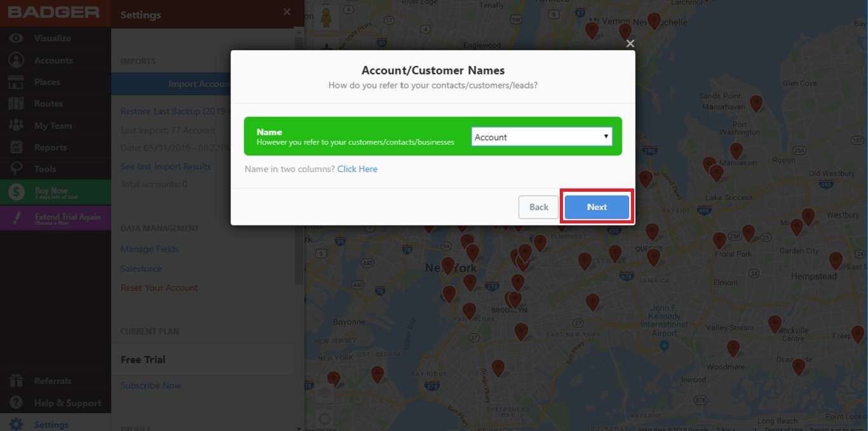Click the map layers icon
The width and height of the screenshot is (868, 431).
[325, 393]
